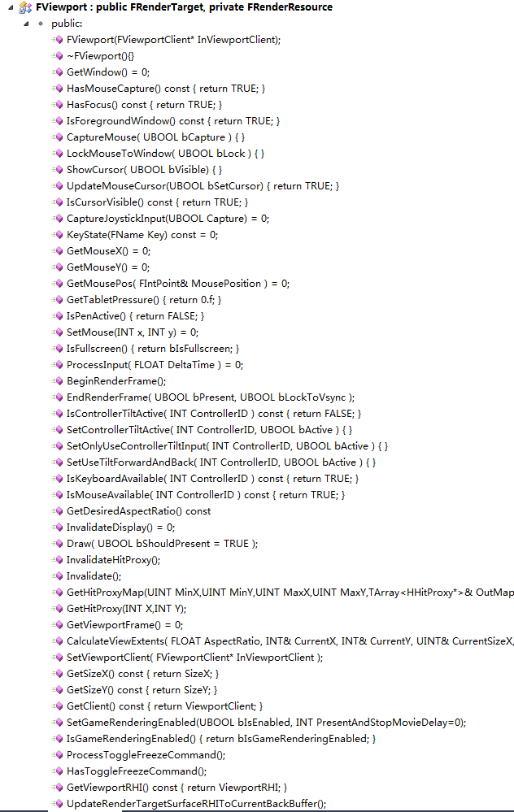This screenshot has width=514, height=812.
Task: Click the method icon beside GetMouseY()
Action: point(57,267)
